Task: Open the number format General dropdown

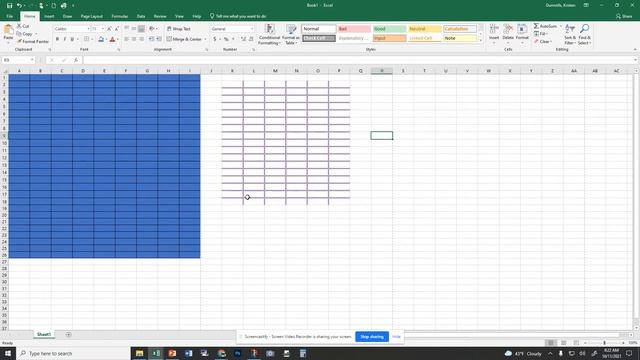Action: (x=251, y=29)
